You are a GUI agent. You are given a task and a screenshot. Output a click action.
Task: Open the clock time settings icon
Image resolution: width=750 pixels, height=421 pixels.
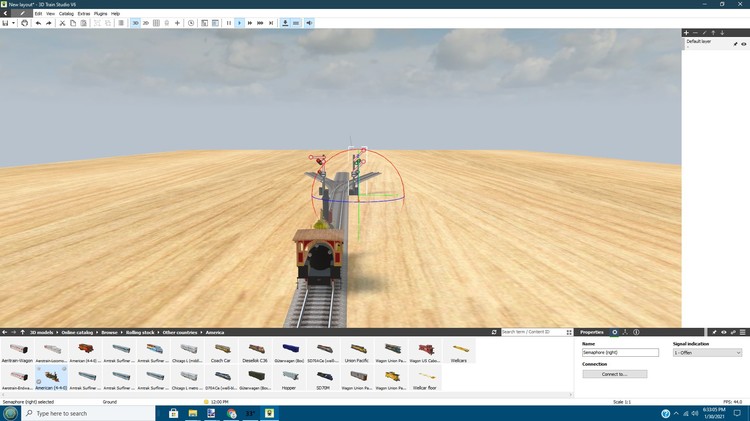191,23
